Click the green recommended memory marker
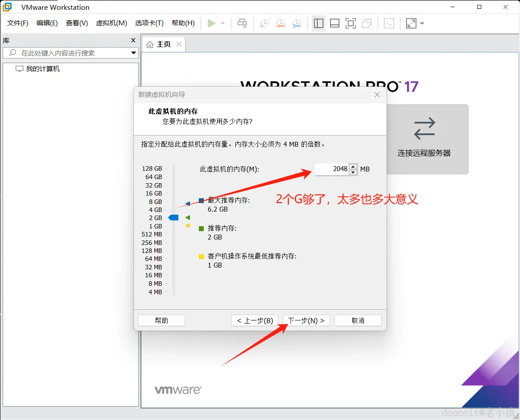Image resolution: width=520 pixels, height=420 pixels. [188, 218]
